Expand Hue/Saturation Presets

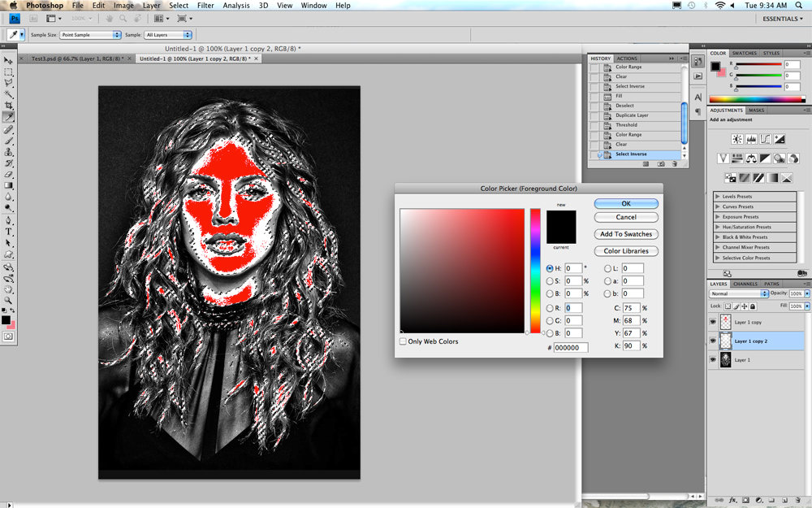coord(717,227)
